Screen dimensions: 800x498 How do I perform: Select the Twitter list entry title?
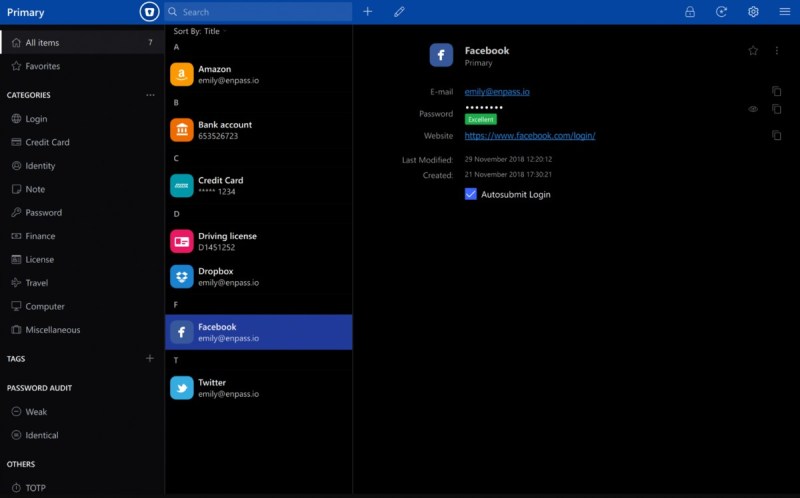(x=212, y=382)
